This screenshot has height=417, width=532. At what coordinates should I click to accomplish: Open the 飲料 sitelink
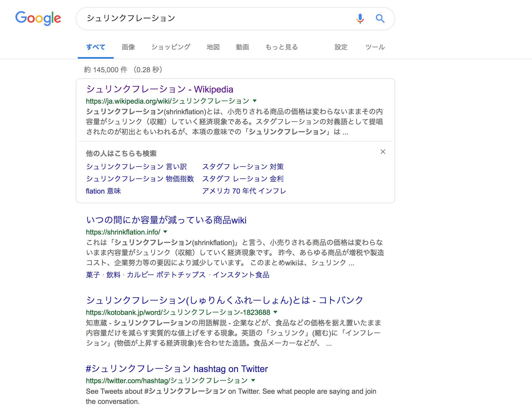(114, 275)
